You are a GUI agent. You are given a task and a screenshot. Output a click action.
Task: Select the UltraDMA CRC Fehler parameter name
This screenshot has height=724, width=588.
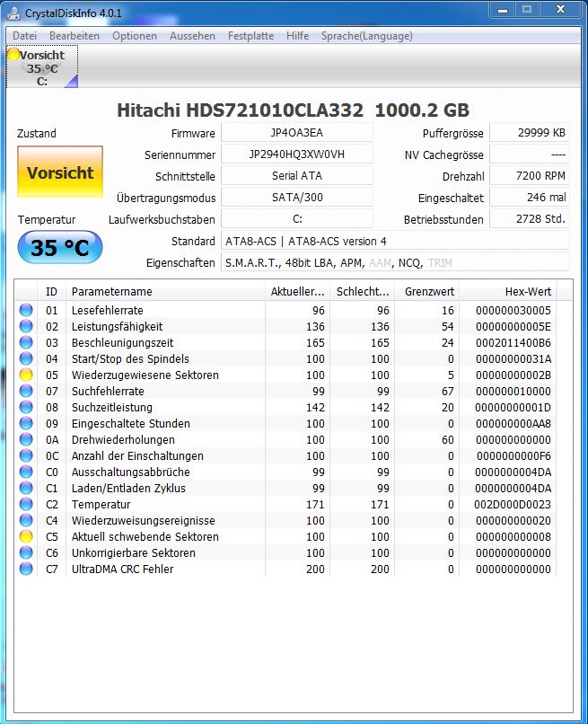click(122, 569)
